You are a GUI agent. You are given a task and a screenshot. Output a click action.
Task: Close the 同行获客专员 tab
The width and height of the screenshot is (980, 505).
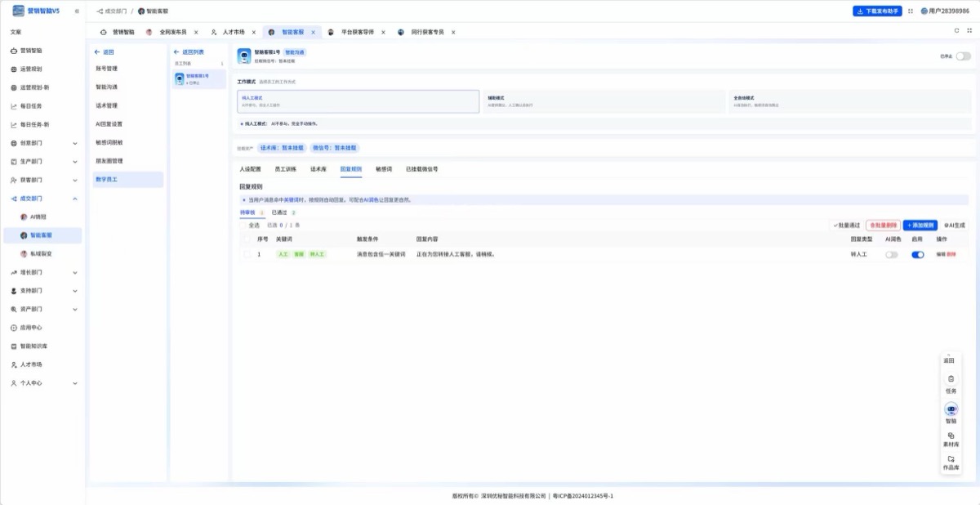[453, 32]
